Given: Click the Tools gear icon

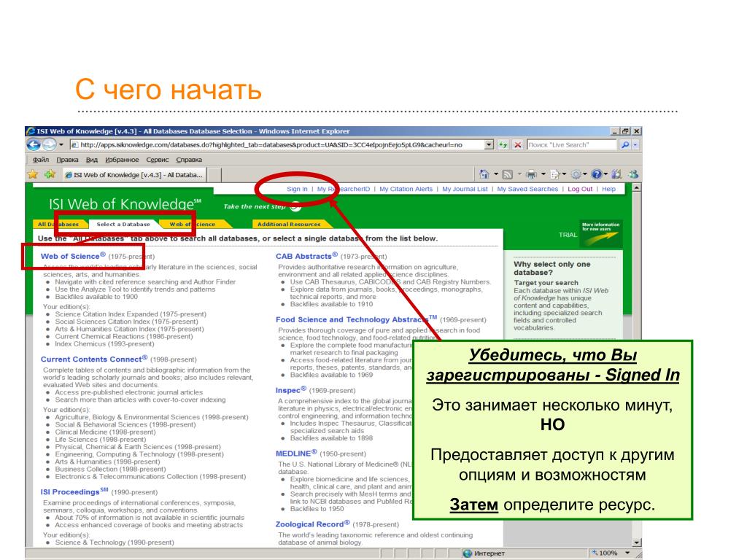Looking at the screenshot, I should pyautogui.click(x=576, y=174).
